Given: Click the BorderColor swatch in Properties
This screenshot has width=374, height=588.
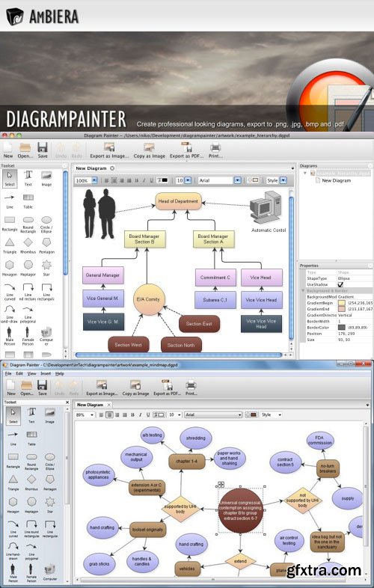Looking at the screenshot, I should 341,328.
